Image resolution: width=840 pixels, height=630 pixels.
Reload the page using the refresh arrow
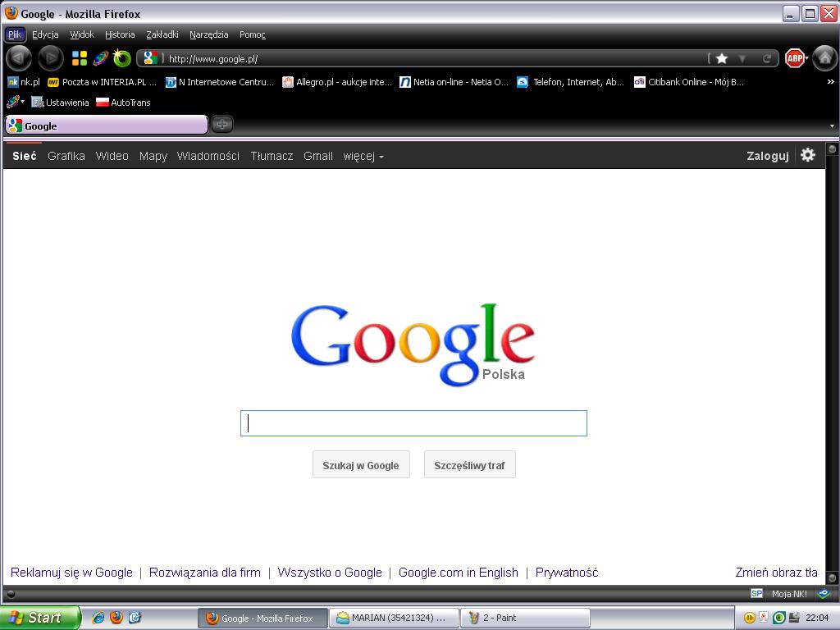point(767,58)
